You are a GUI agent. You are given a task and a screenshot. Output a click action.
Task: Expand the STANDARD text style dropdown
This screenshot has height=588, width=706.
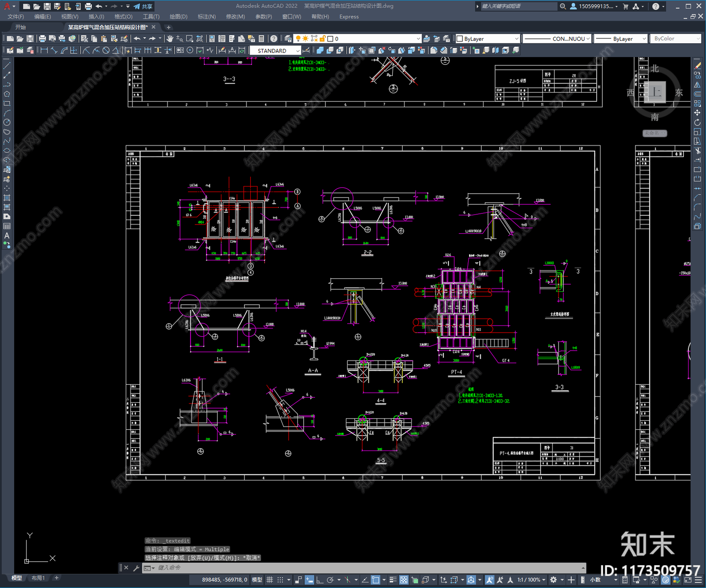[275, 51]
